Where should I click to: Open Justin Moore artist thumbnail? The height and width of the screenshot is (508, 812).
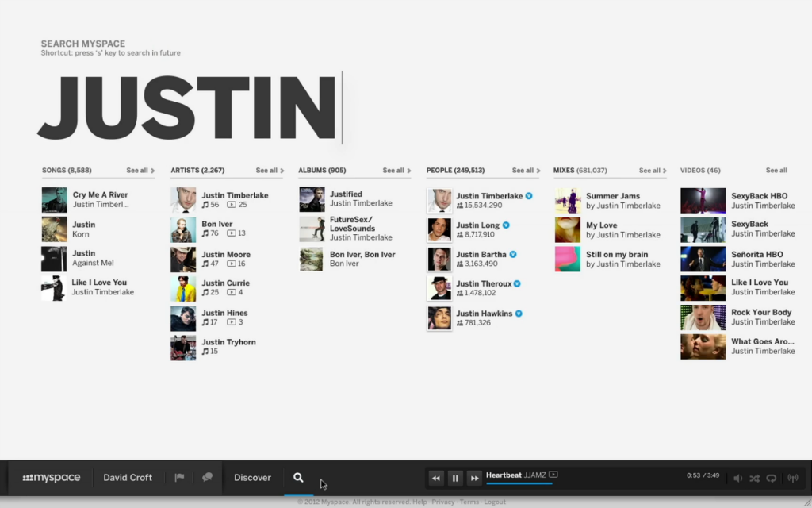(x=183, y=260)
